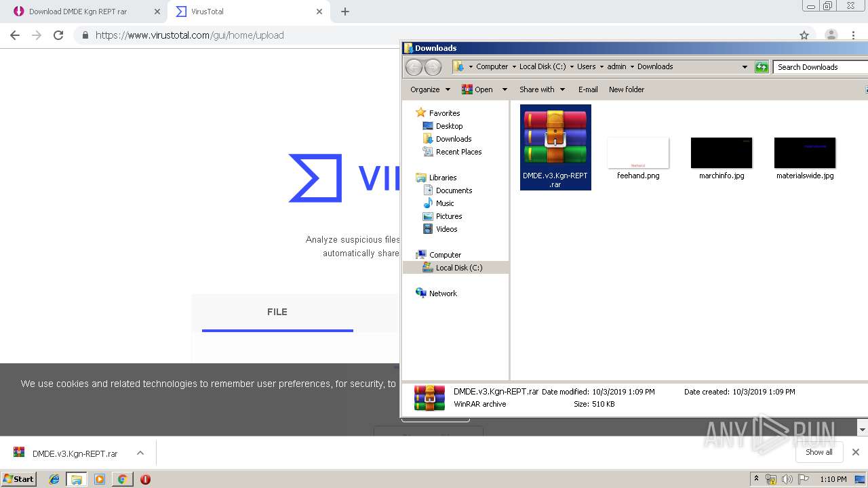
Task: Open Windows Explorer taskbar icon
Action: (x=77, y=479)
